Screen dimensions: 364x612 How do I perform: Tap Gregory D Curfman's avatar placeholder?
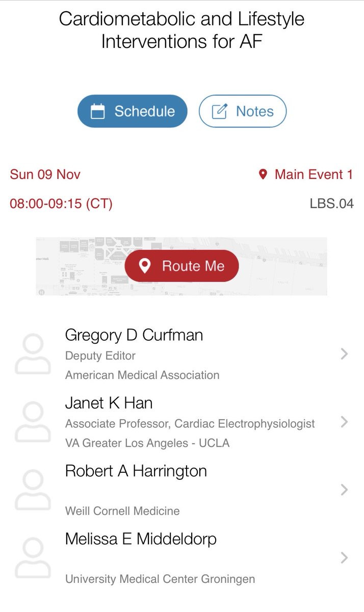pos(33,354)
